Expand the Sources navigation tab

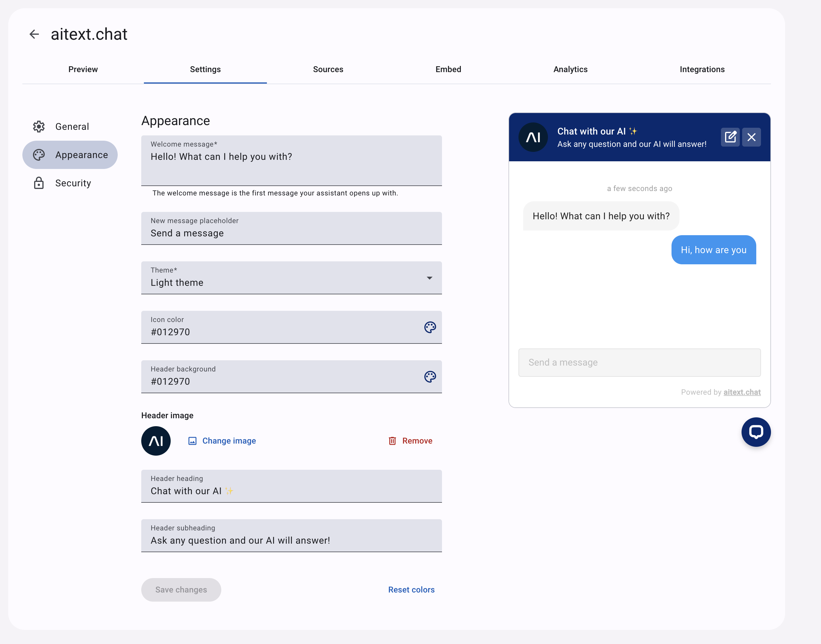[328, 69]
